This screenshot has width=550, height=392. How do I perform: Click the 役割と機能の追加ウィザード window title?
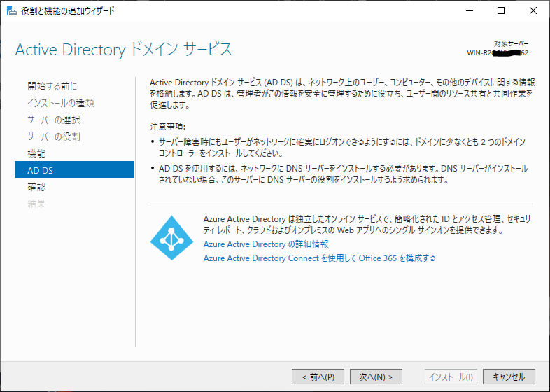tap(68, 11)
